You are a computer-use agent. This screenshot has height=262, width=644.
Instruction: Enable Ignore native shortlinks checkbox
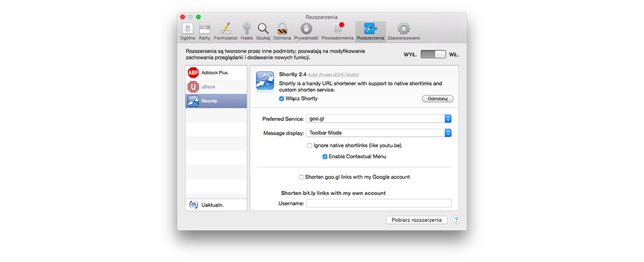click(309, 145)
